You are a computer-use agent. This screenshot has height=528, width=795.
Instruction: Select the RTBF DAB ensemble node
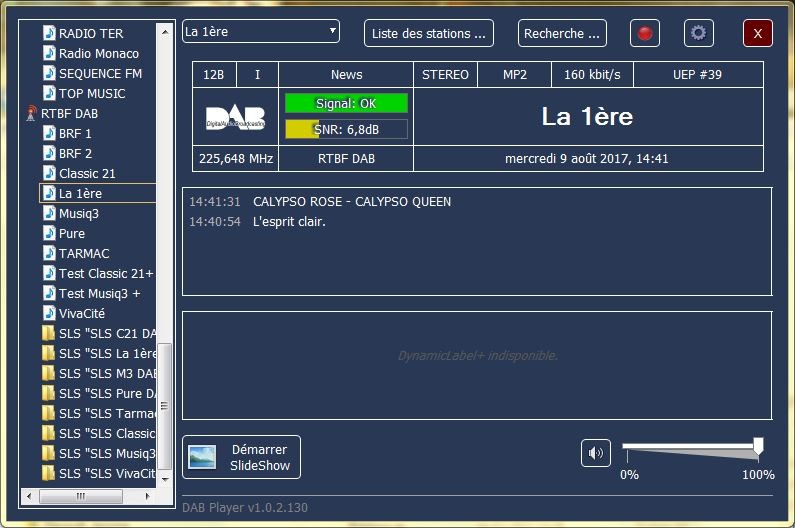(69, 114)
